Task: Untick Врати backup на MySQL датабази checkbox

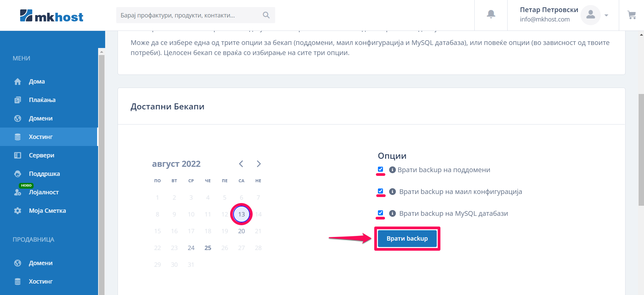Action: [380, 213]
